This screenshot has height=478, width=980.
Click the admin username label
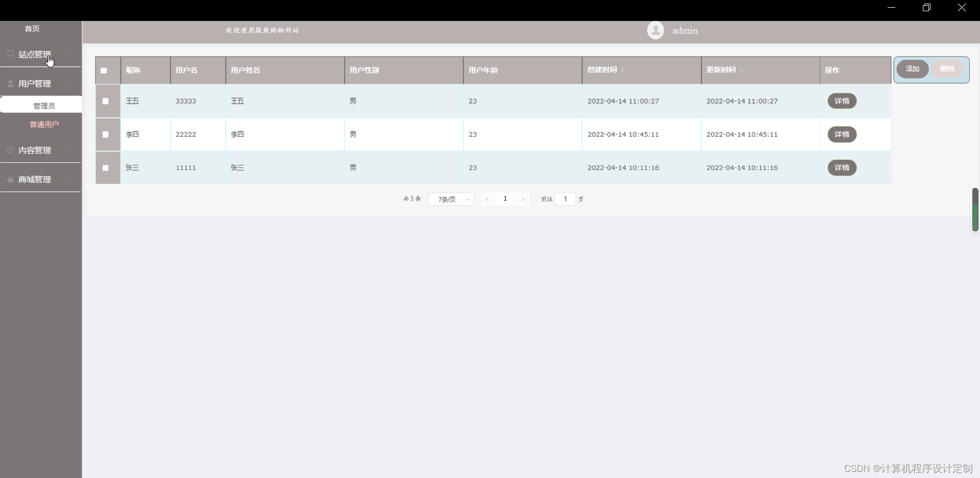pos(685,31)
